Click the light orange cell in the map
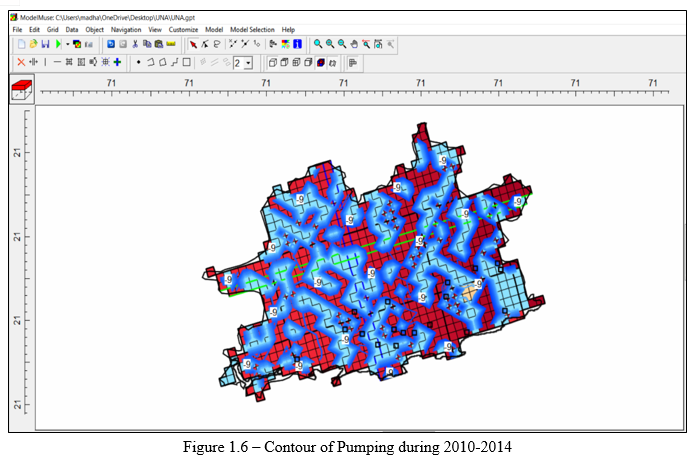 (x=469, y=293)
